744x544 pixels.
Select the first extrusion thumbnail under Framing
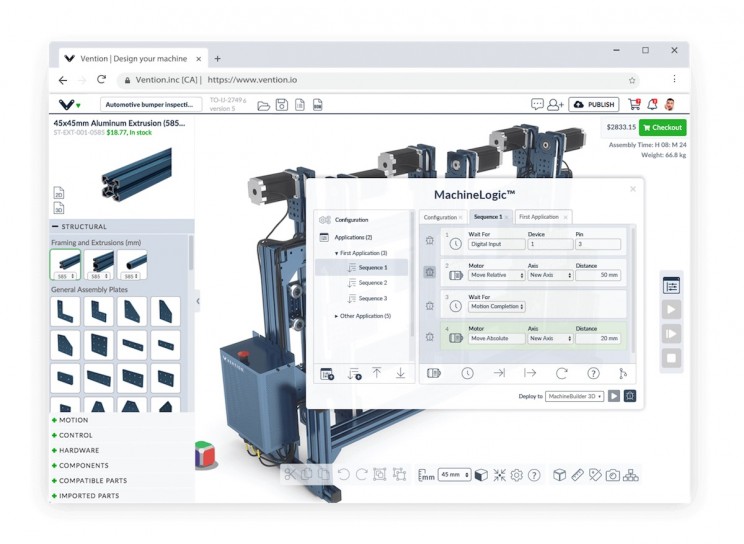pyautogui.click(x=65, y=264)
